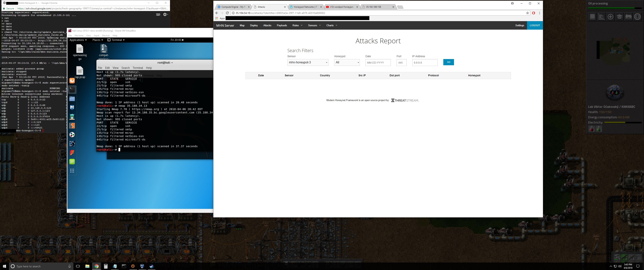Toggle the SSH on-screen keyboard icon
This screenshot has height=270, width=644.
[158, 14]
